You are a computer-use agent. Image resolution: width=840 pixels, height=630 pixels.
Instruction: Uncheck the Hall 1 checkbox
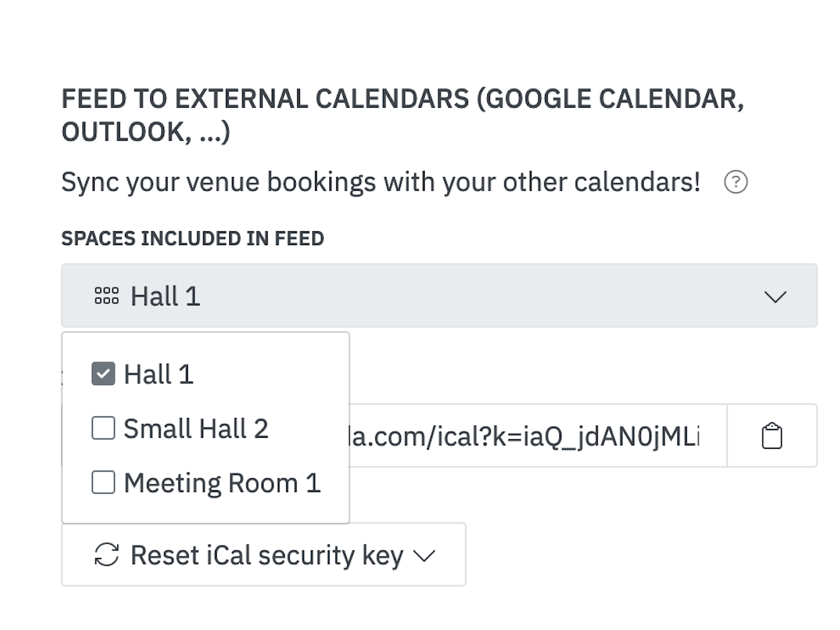pyautogui.click(x=103, y=374)
